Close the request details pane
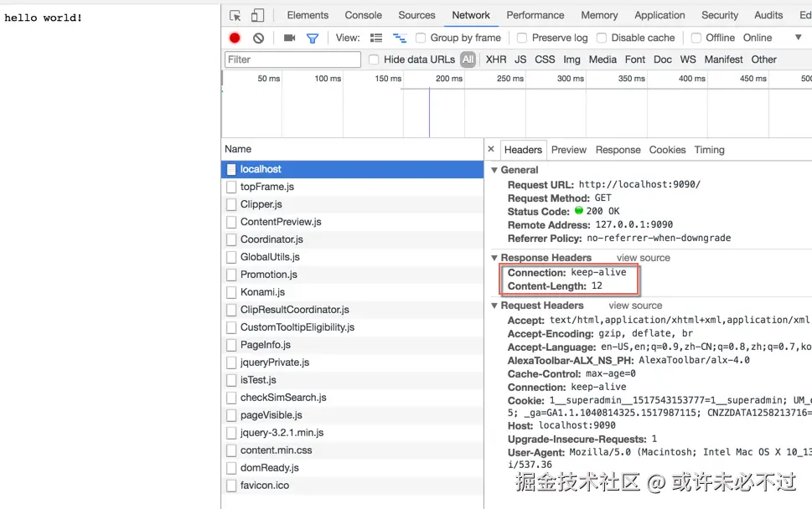Image resolution: width=812 pixels, height=509 pixels. [x=491, y=149]
